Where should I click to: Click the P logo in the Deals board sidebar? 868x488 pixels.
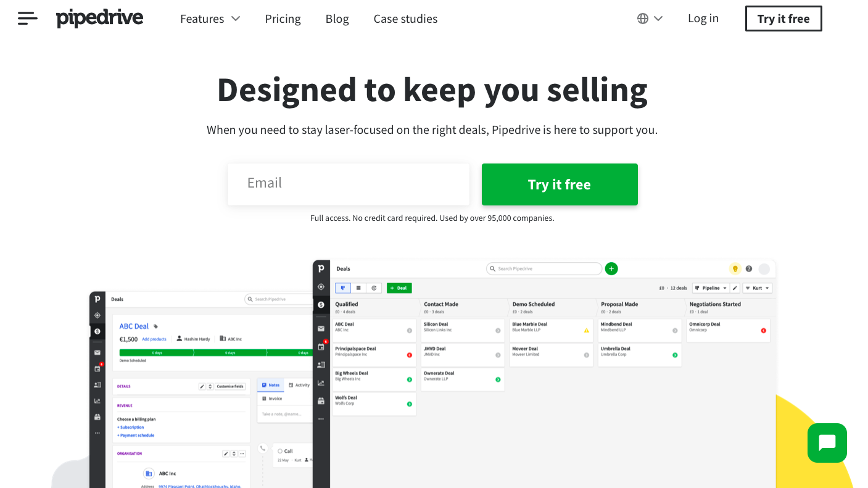pos(321,268)
